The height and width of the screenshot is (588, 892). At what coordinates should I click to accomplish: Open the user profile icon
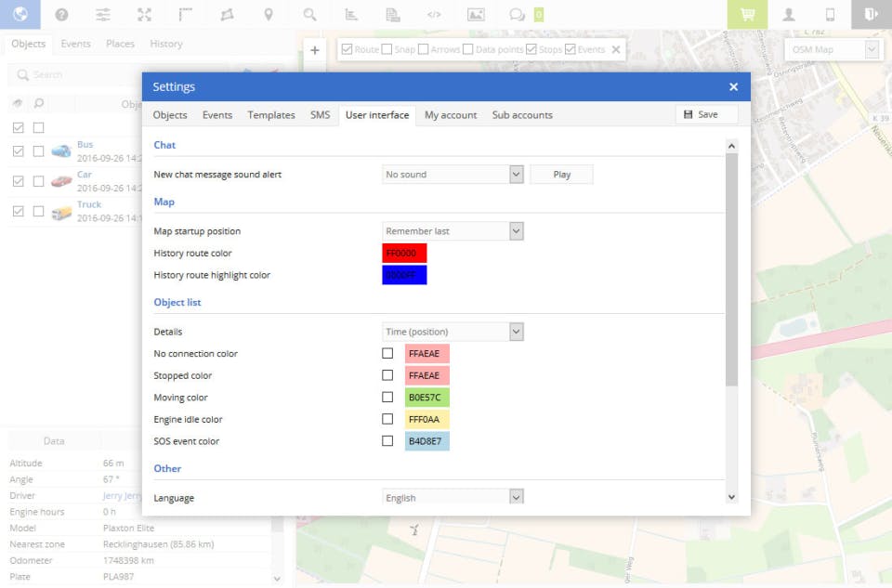(x=789, y=14)
